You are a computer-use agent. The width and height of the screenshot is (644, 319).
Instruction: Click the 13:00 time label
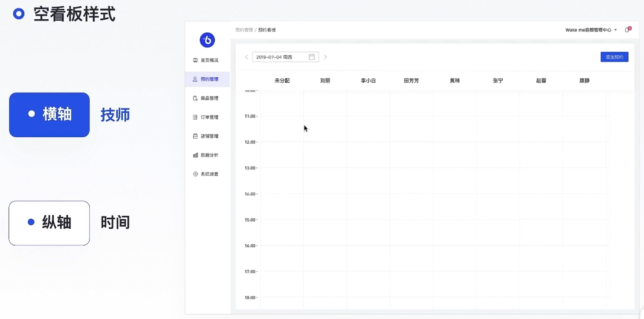(x=250, y=168)
